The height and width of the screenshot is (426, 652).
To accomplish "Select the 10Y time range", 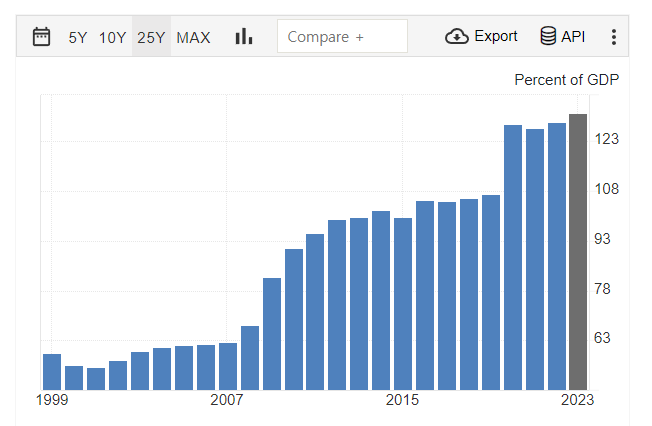I will point(112,37).
